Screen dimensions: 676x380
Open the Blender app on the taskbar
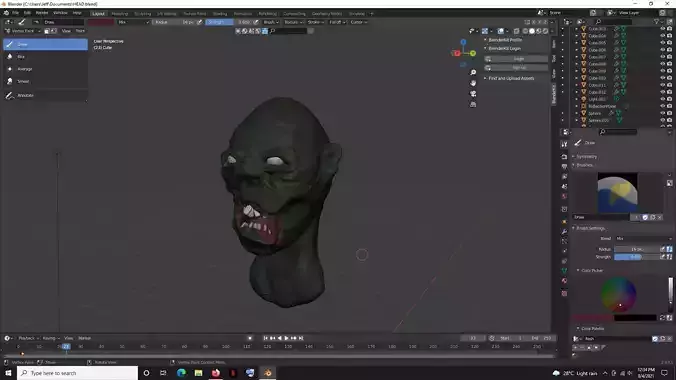[x=267, y=373]
